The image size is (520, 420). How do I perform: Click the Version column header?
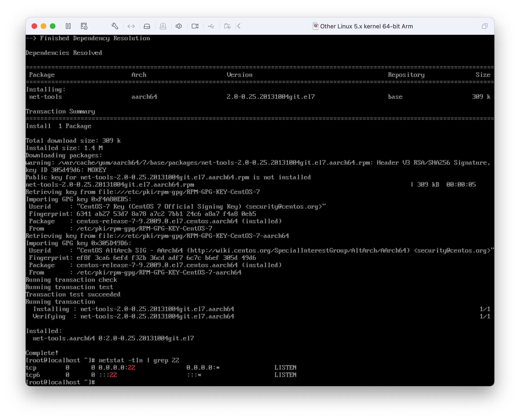click(239, 75)
